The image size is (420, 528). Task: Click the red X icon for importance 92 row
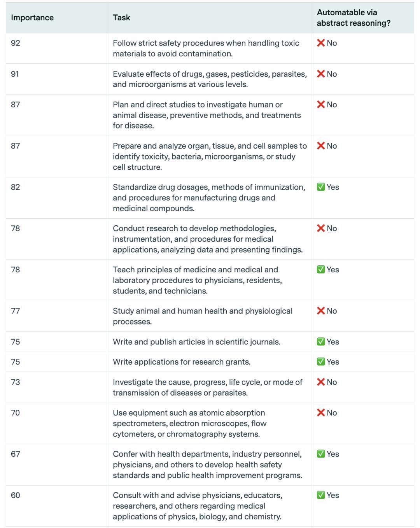coord(321,43)
